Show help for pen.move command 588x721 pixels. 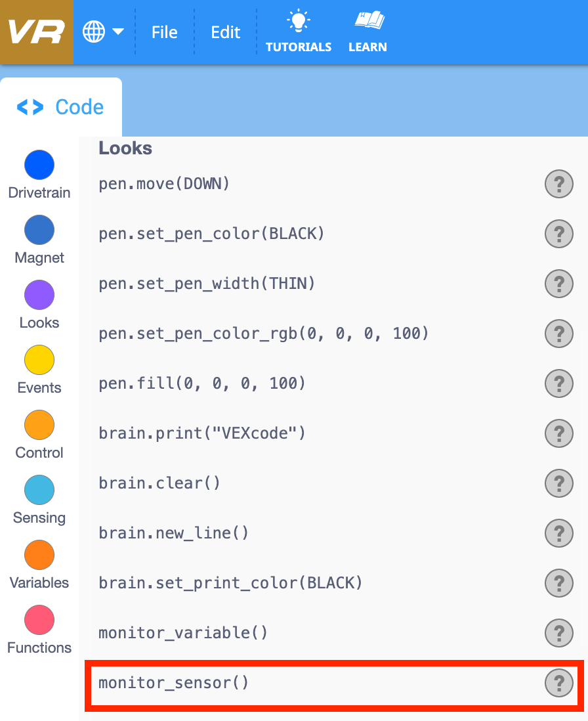pos(558,184)
